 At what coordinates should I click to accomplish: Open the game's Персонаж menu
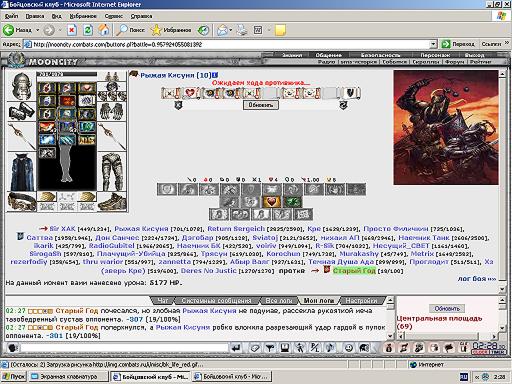(435, 55)
